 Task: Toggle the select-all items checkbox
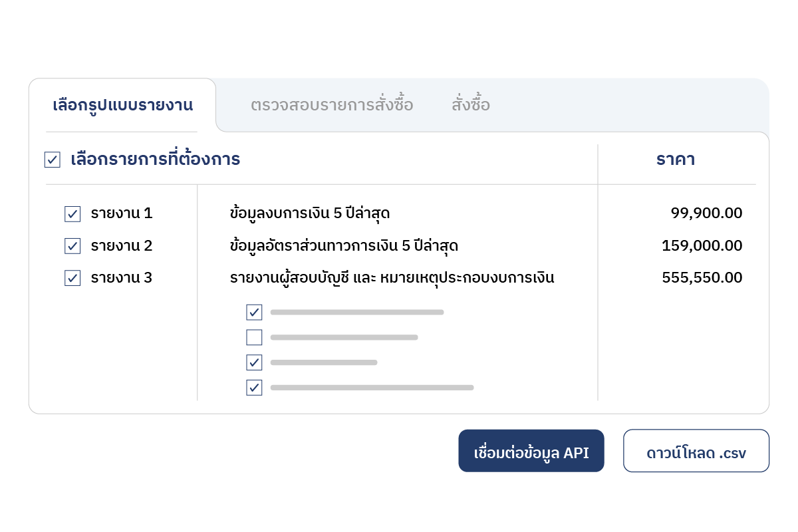[x=53, y=160]
